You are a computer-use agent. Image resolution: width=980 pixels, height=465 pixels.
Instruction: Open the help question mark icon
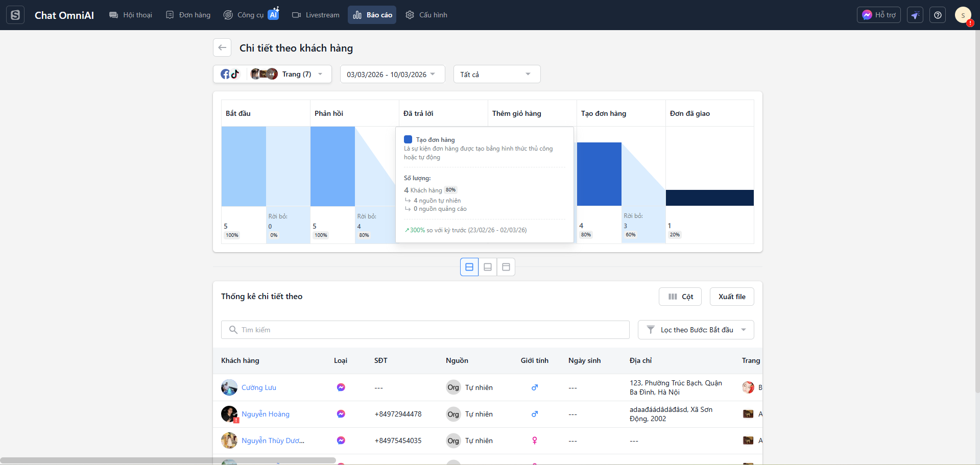click(x=938, y=15)
